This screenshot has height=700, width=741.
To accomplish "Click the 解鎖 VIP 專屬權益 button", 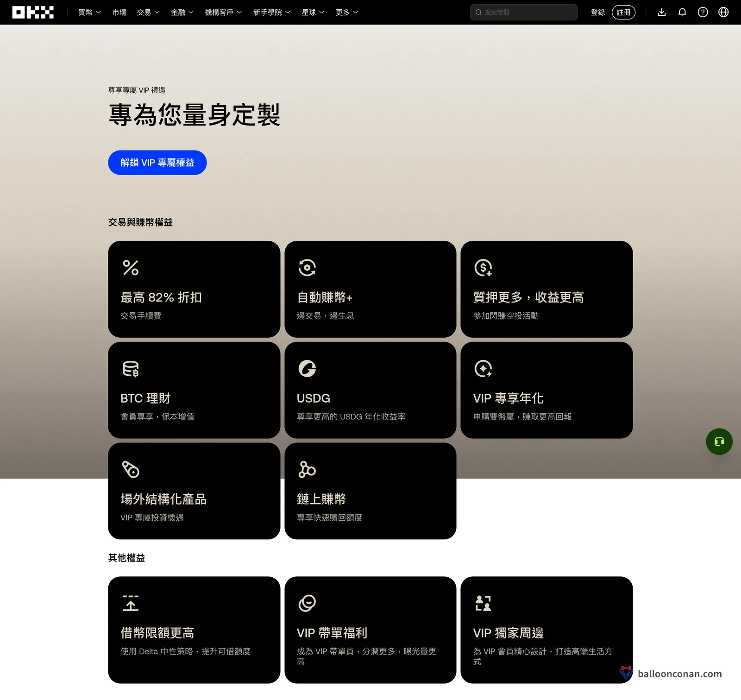I will [x=157, y=163].
